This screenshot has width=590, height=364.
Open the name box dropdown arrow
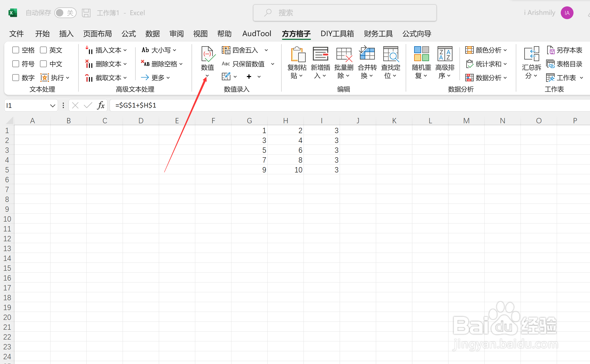tap(52, 106)
